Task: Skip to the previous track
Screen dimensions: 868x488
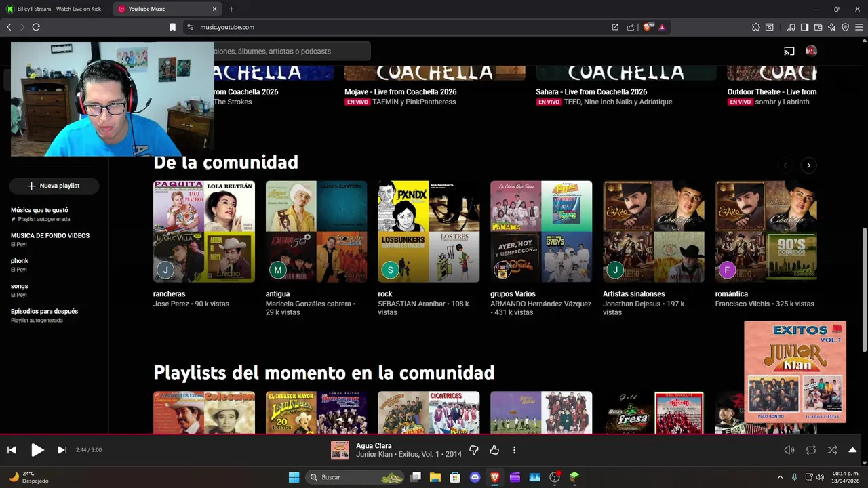Action: 12,450
